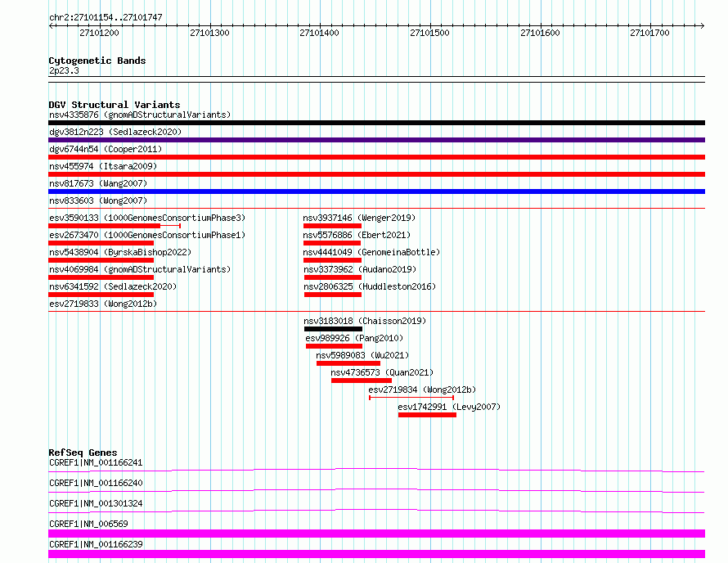
Task: Open CGREF1|NM_001301324 transcript label
Action: tap(96, 503)
